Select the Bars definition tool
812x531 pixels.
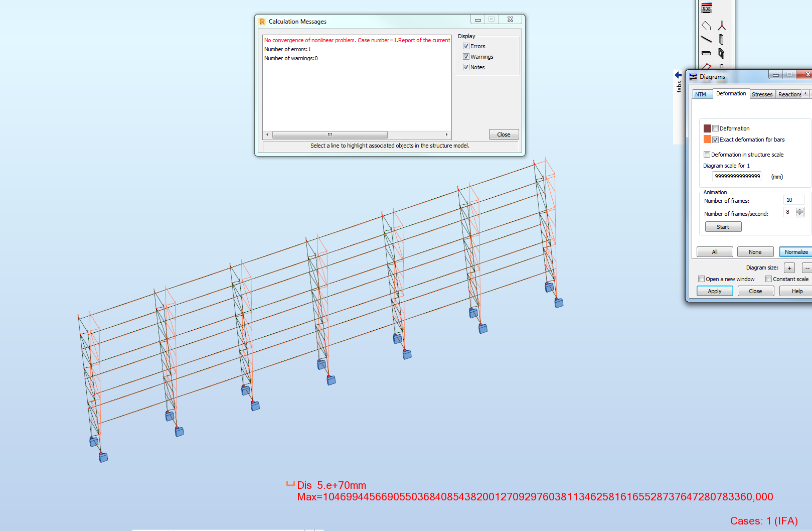[x=707, y=39]
